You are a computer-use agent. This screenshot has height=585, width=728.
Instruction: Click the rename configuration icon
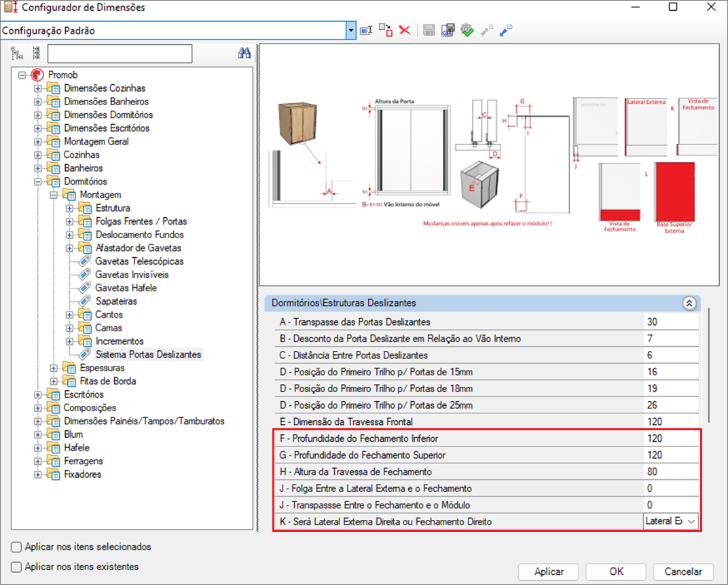point(367,31)
